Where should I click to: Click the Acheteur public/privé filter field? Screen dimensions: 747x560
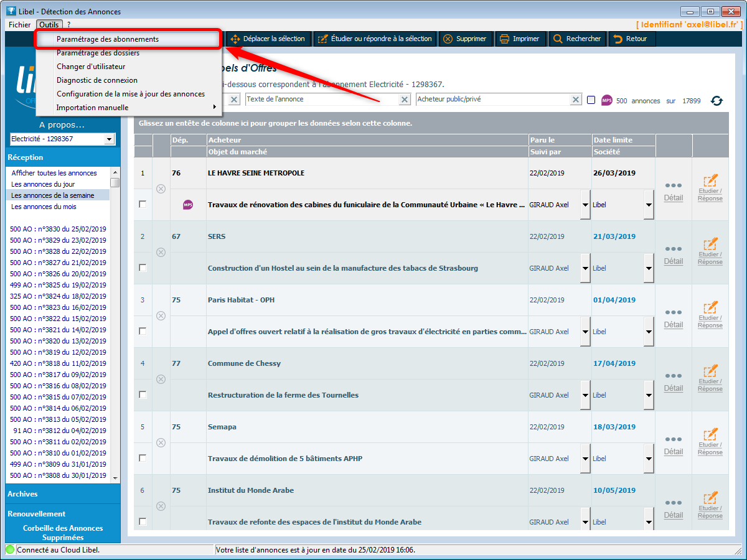coord(493,100)
